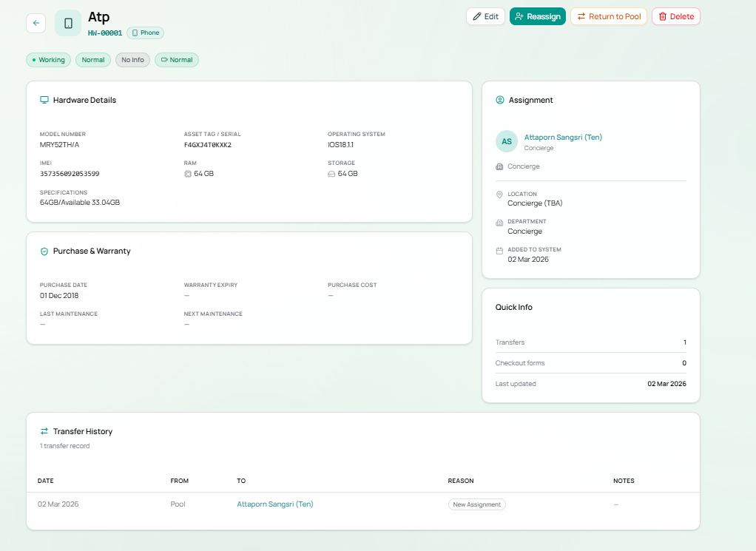Click the Phone type badge
Viewport: 756px width, 551px height.
point(146,33)
